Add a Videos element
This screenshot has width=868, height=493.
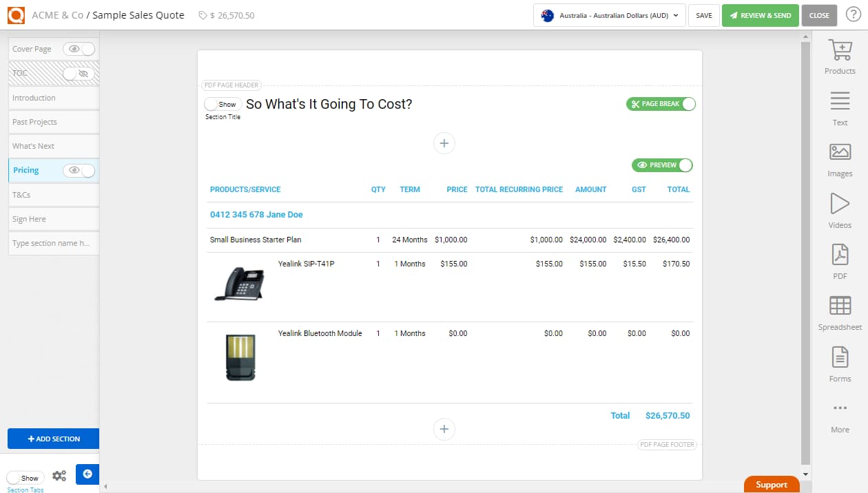(x=840, y=205)
